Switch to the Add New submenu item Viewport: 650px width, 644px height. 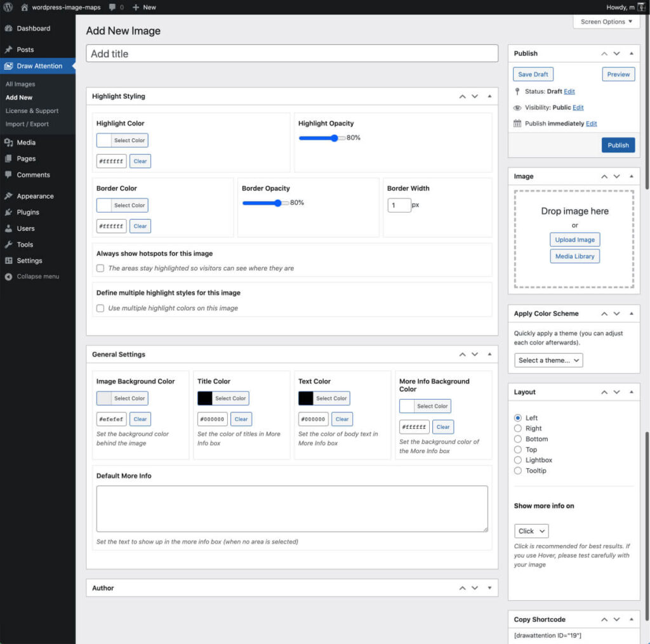pos(20,97)
